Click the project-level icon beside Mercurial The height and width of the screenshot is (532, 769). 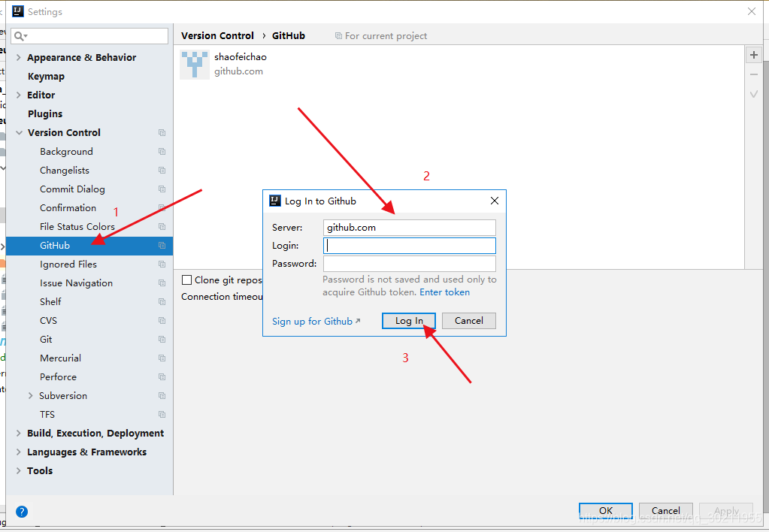162,358
